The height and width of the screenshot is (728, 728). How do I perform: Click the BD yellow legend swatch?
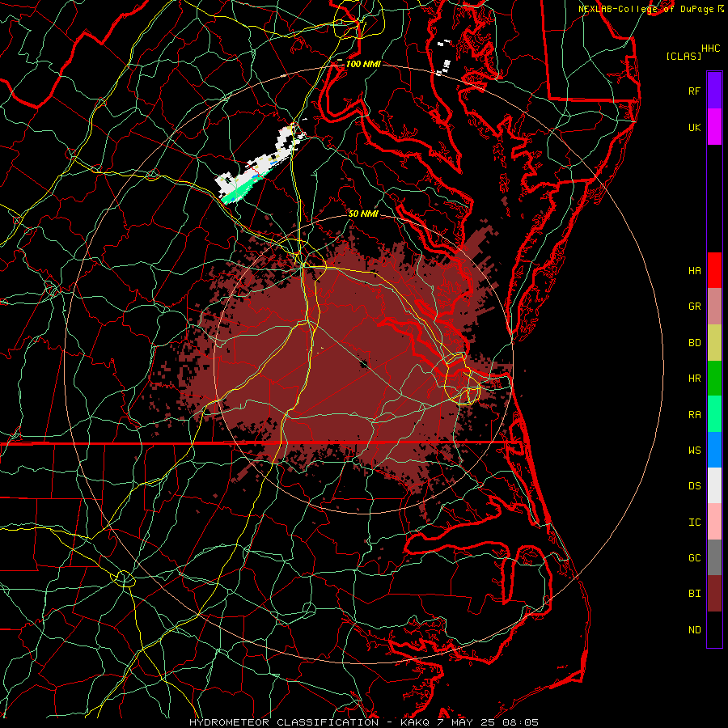click(714, 342)
